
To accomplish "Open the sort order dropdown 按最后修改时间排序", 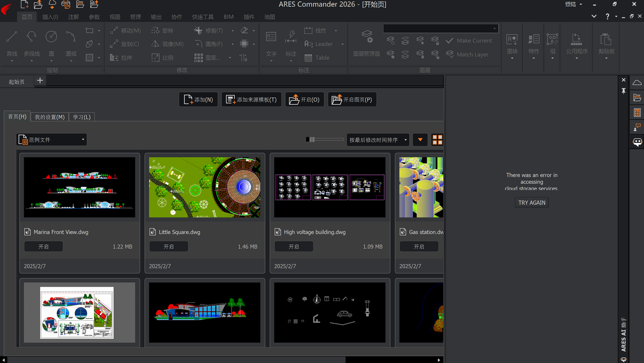I will 377,139.
